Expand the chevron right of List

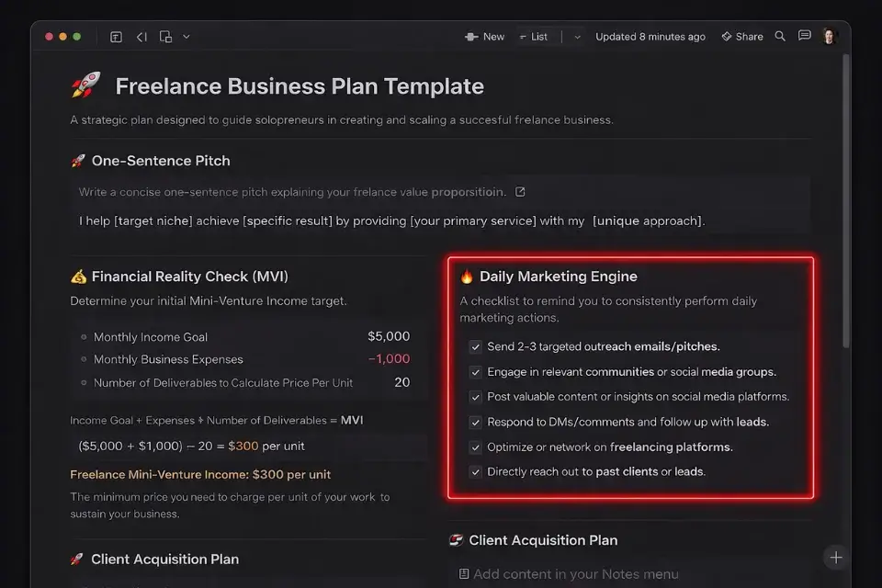click(576, 36)
